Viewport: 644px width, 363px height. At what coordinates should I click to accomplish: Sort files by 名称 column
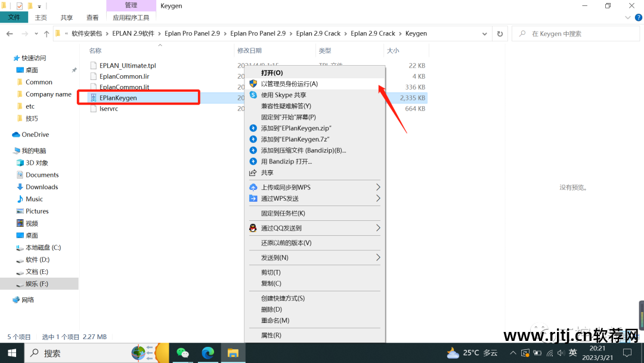pyautogui.click(x=95, y=51)
